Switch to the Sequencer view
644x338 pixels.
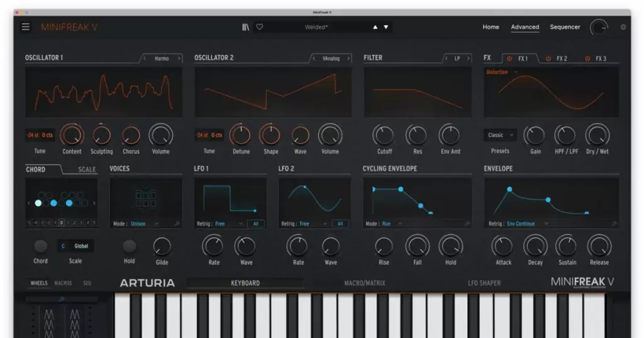565,27
